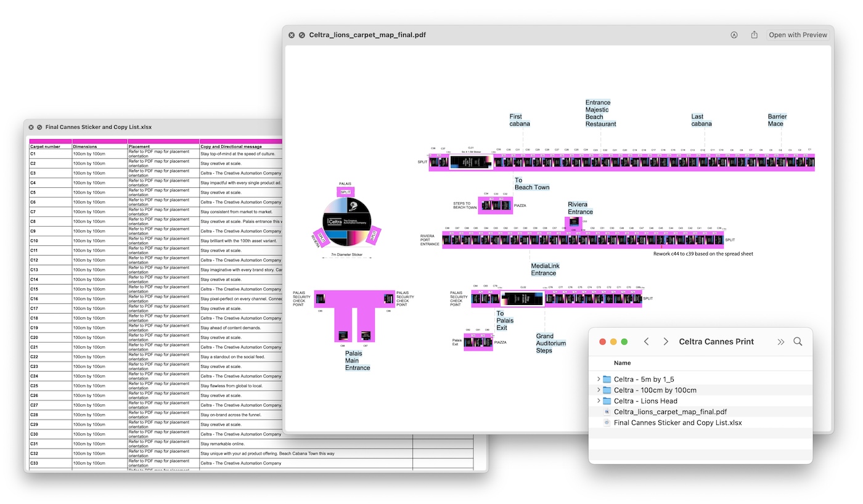Image resolution: width=863 pixels, height=504 pixels.
Task: Click "Stay brilliant with the 100th asset variant." cell
Action: pyautogui.click(x=240, y=241)
